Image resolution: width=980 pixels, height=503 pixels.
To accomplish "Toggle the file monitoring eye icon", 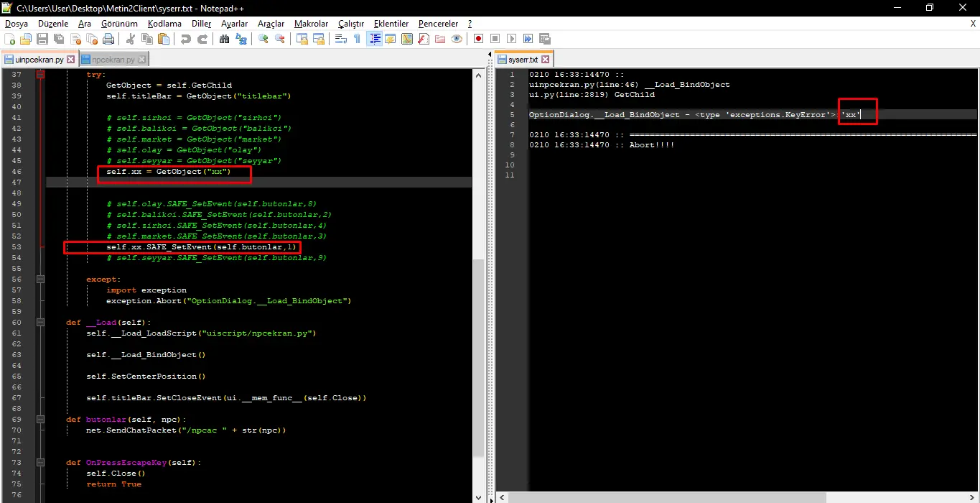I will click(x=457, y=39).
